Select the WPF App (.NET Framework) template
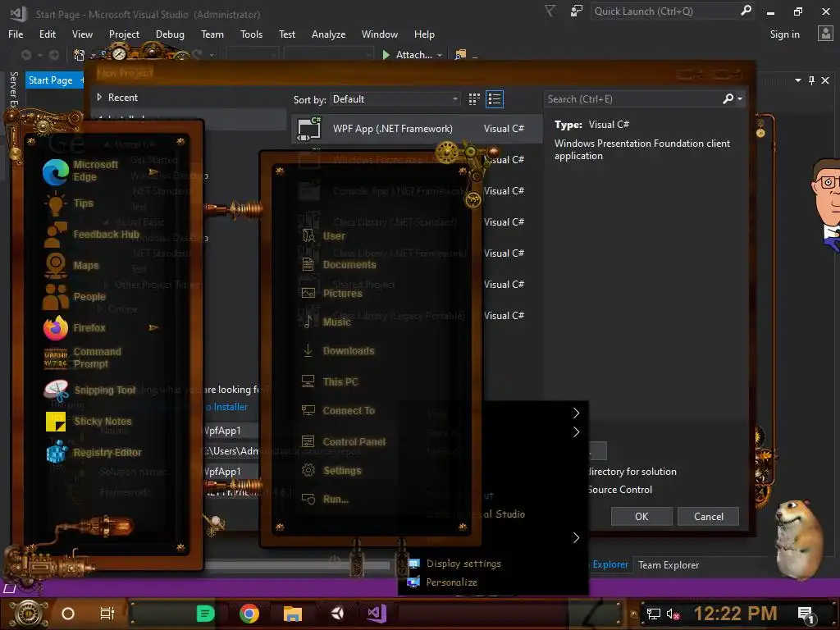840x630 pixels. pos(416,129)
